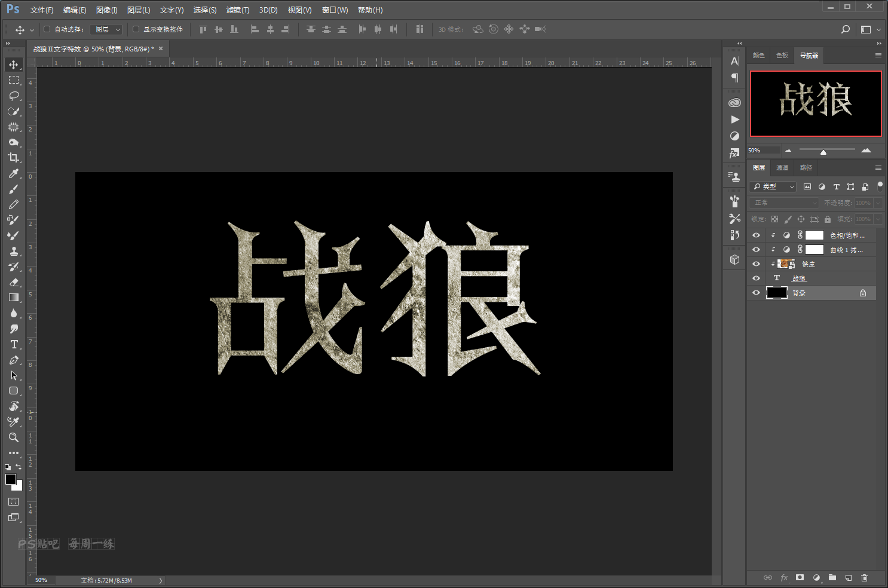Click the navigator preview thumbnail
Screen dimensions: 888x588
point(816,103)
